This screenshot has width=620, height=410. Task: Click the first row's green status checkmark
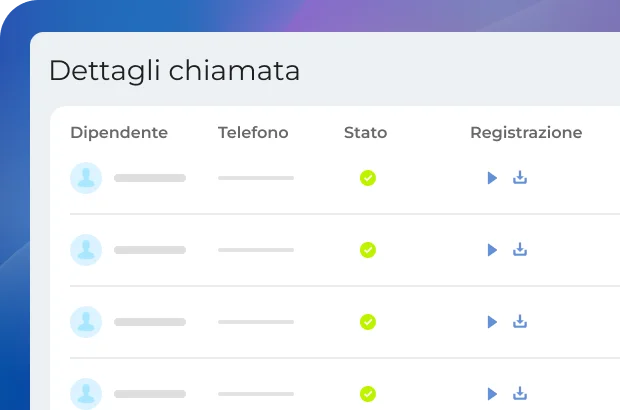click(368, 178)
